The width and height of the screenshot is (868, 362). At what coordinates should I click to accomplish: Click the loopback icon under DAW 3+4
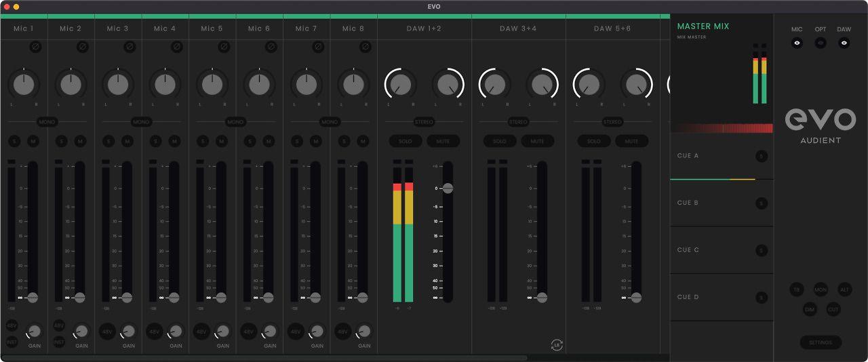[x=557, y=345]
